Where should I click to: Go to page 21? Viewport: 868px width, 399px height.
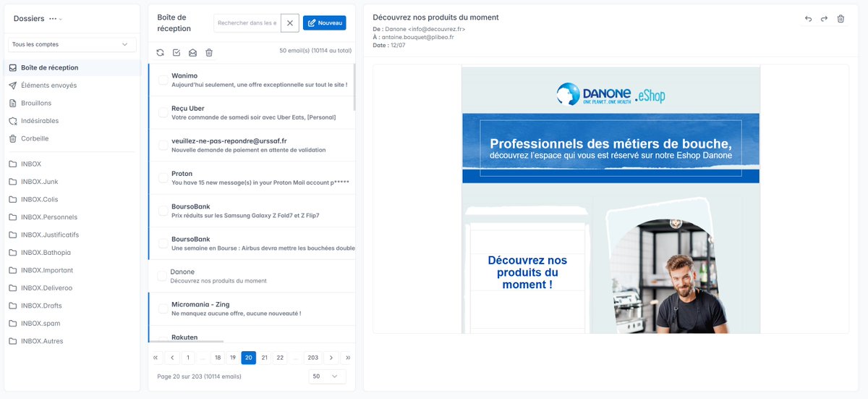(265, 358)
